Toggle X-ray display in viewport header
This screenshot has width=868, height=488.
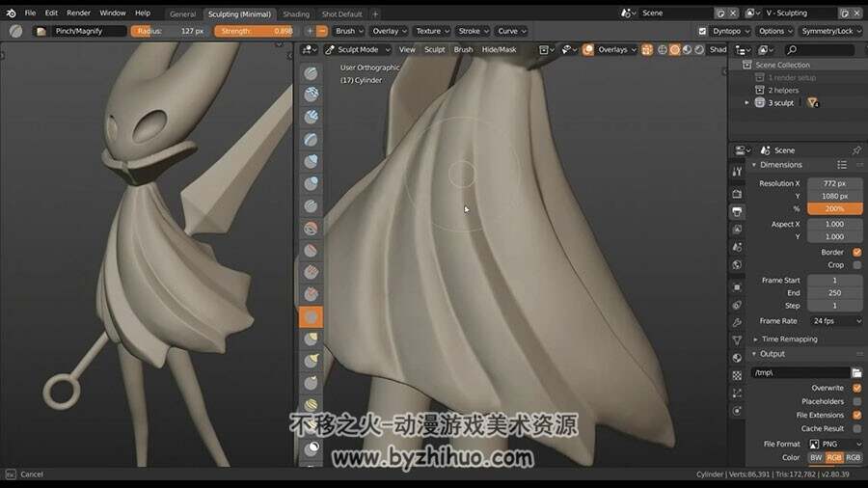(646, 50)
